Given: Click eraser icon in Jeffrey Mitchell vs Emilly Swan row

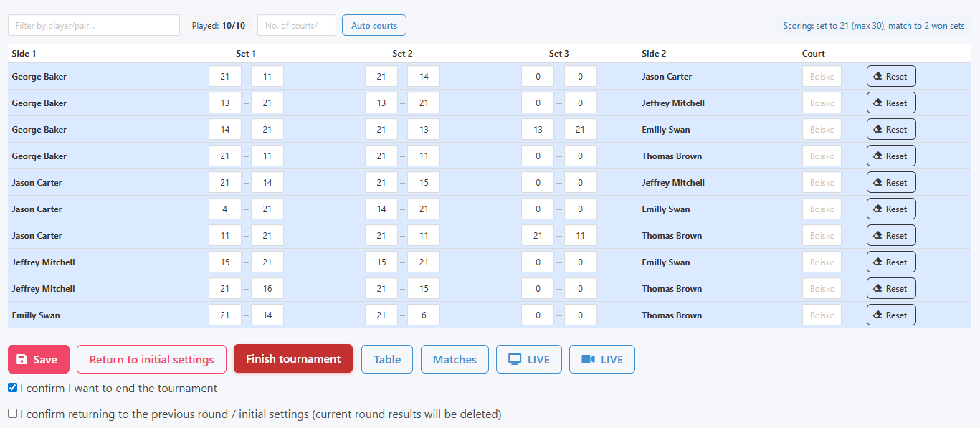Looking at the screenshot, I should coord(878,262).
